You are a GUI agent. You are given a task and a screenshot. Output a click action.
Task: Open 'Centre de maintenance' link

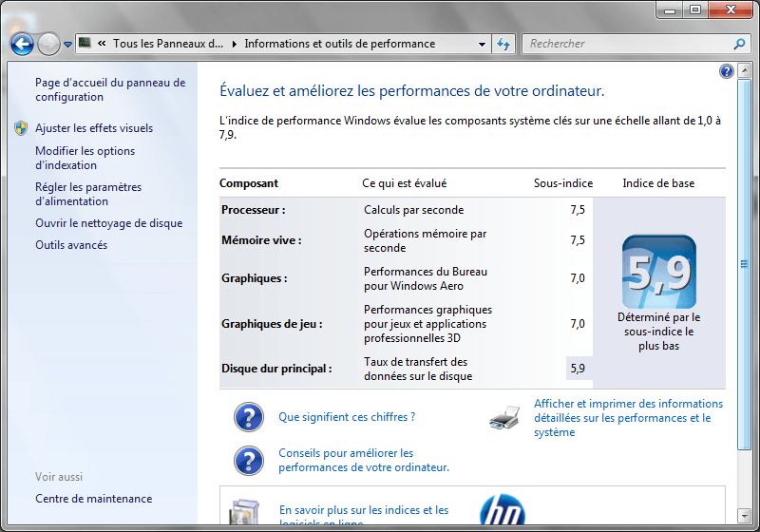(93, 499)
